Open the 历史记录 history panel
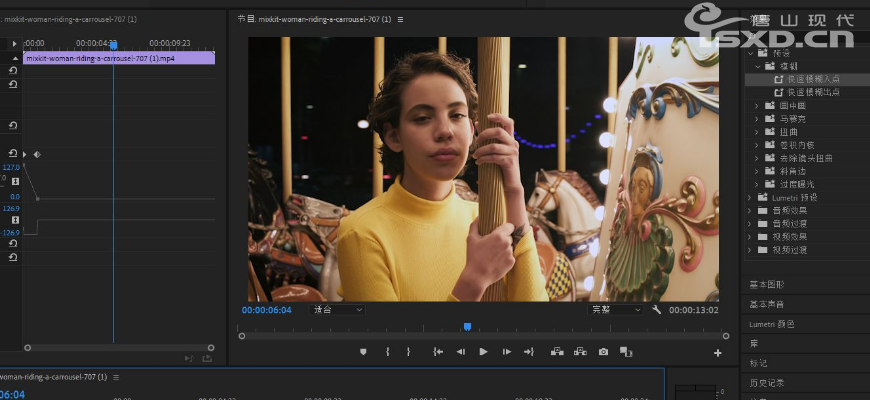This screenshot has width=870, height=400. tap(767, 383)
